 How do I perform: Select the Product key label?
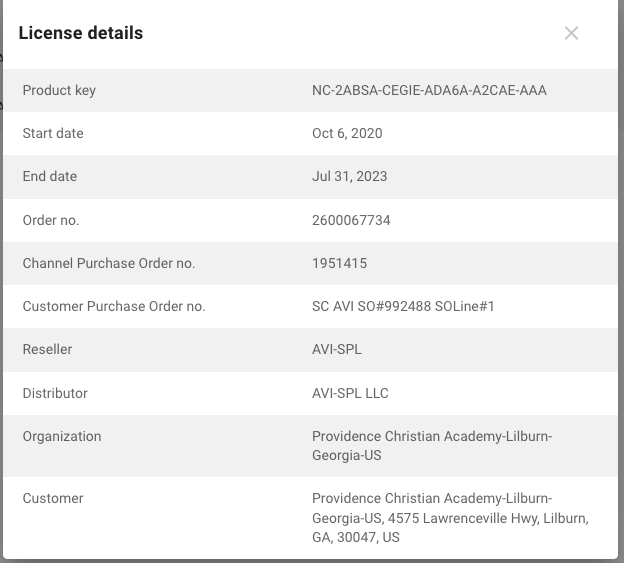(x=59, y=90)
